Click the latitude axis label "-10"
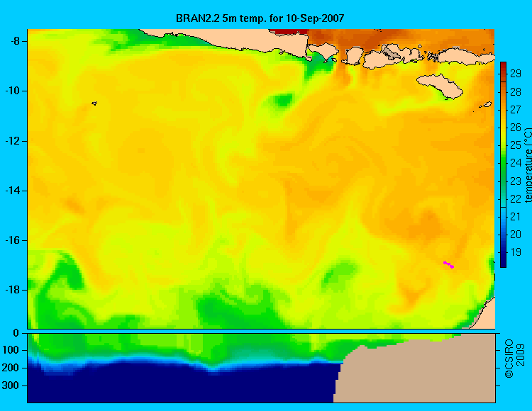The image size is (532, 411). pos(12,91)
